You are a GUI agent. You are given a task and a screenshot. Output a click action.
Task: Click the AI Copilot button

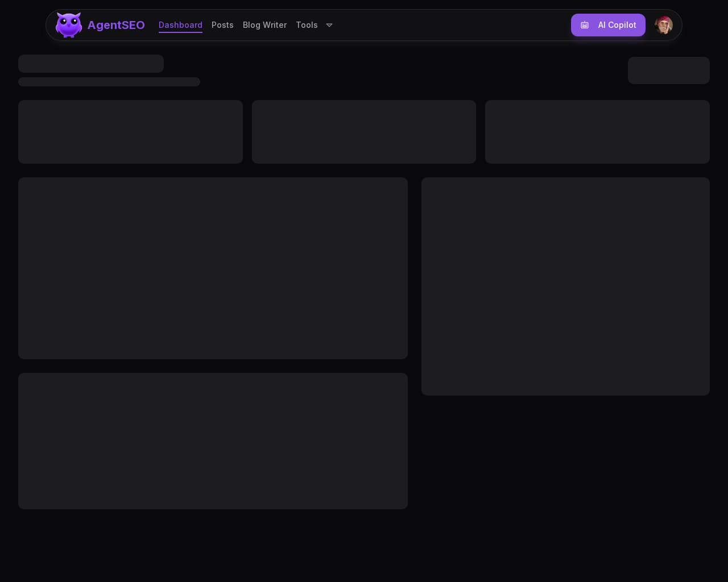pos(608,25)
